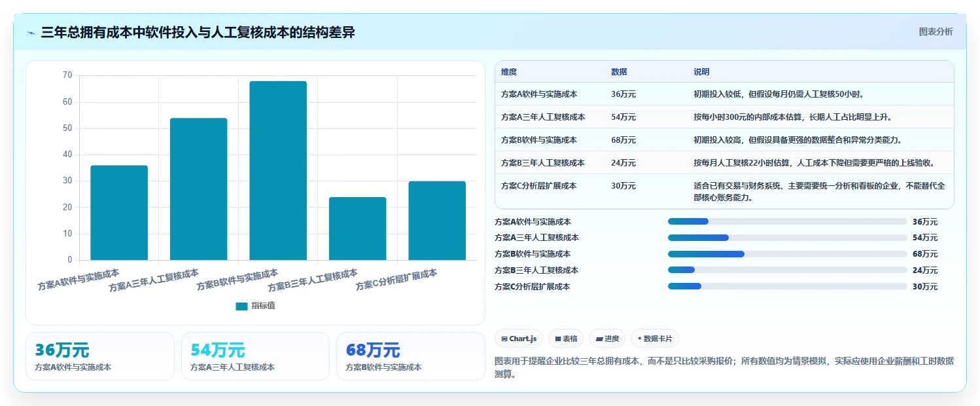
Task: Click progress value 24万元
Action: coord(925,270)
